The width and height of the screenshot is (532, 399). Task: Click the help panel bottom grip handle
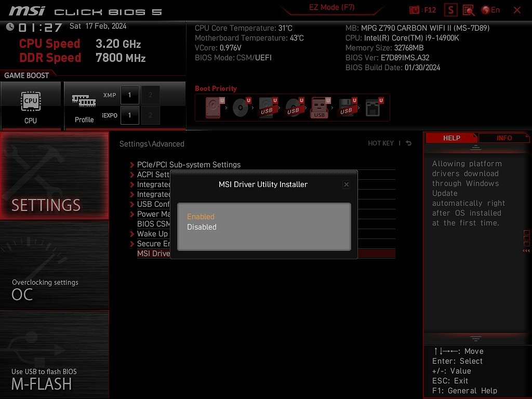(x=476, y=338)
